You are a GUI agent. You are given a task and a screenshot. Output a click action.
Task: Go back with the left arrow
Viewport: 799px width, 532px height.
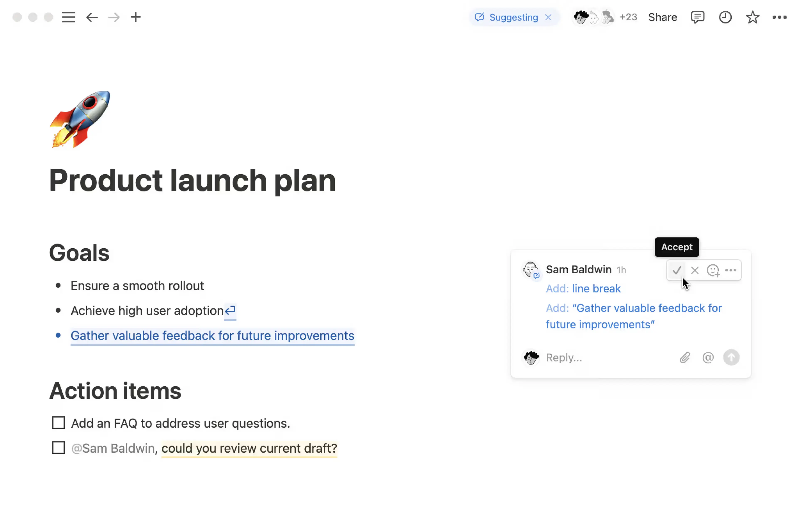pos(92,17)
